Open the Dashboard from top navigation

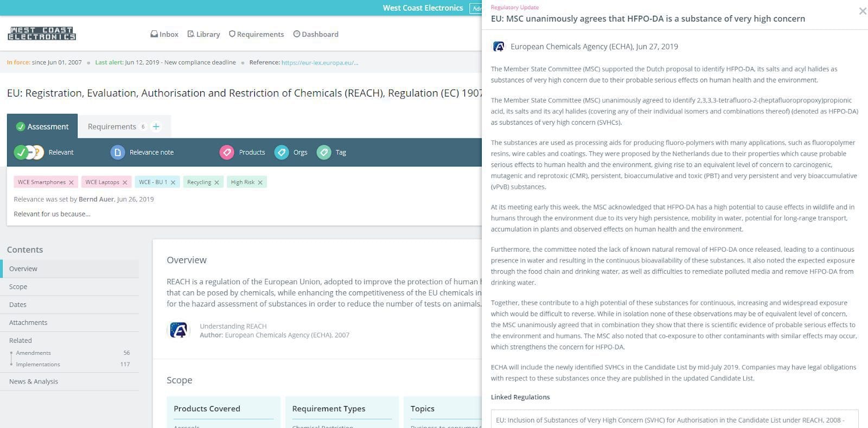click(316, 34)
